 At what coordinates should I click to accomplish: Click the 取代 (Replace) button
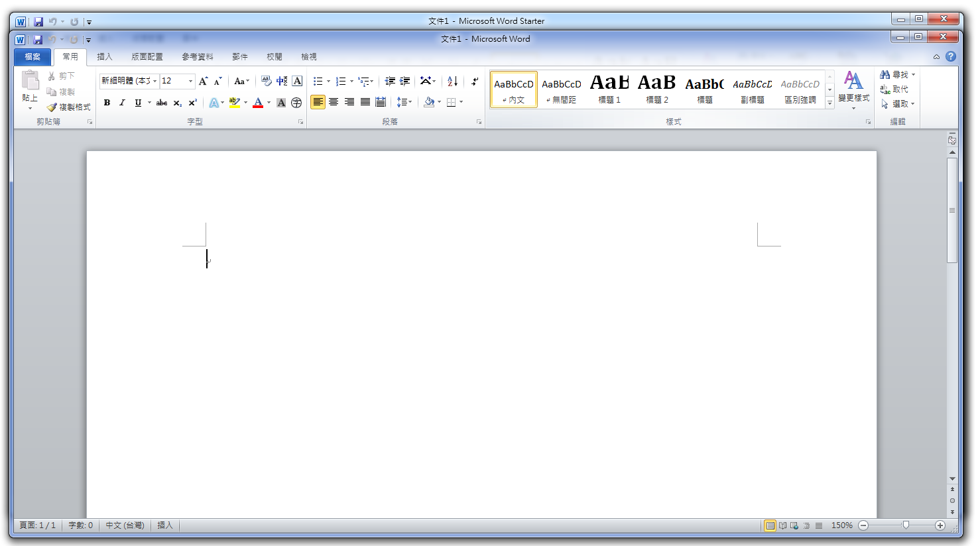[894, 89]
